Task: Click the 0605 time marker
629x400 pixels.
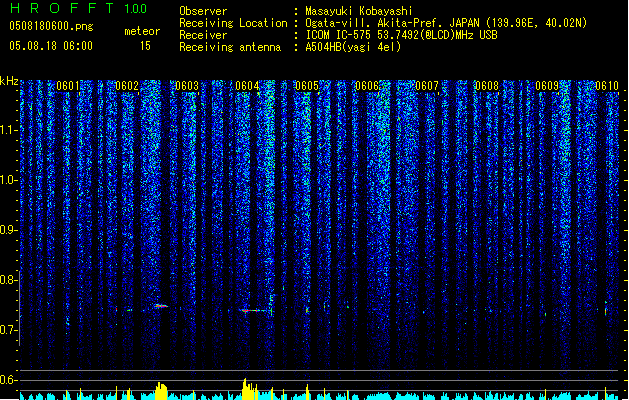Action: (x=307, y=86)
